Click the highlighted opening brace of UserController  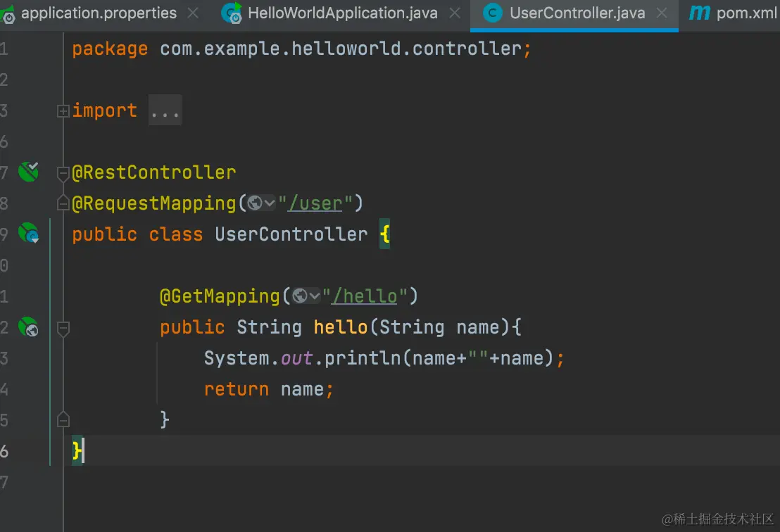tap(384, 234)
